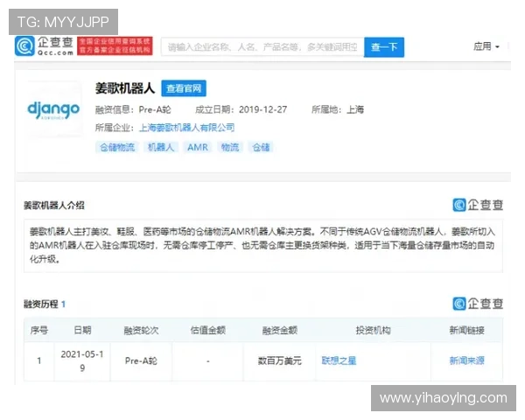Click the 融资轮次 column header

coord(141,331)
